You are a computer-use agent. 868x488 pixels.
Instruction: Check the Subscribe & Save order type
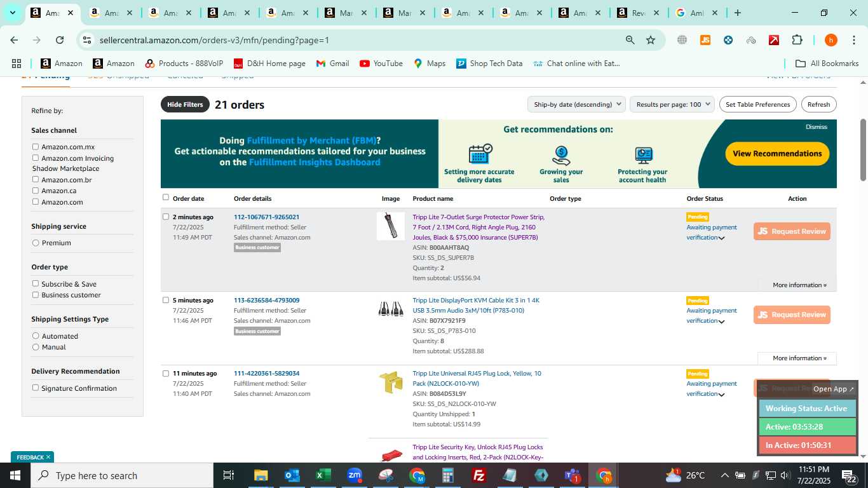(36, 284)
